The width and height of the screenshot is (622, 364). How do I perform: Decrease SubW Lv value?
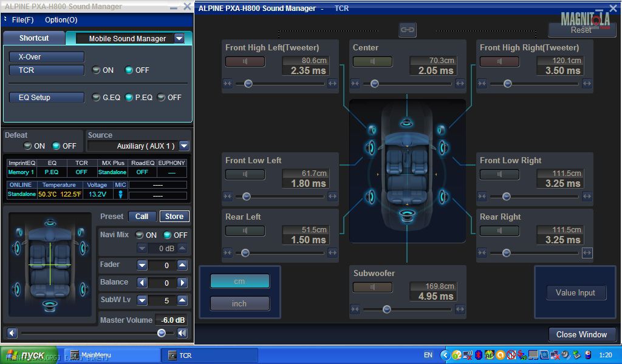142,300
